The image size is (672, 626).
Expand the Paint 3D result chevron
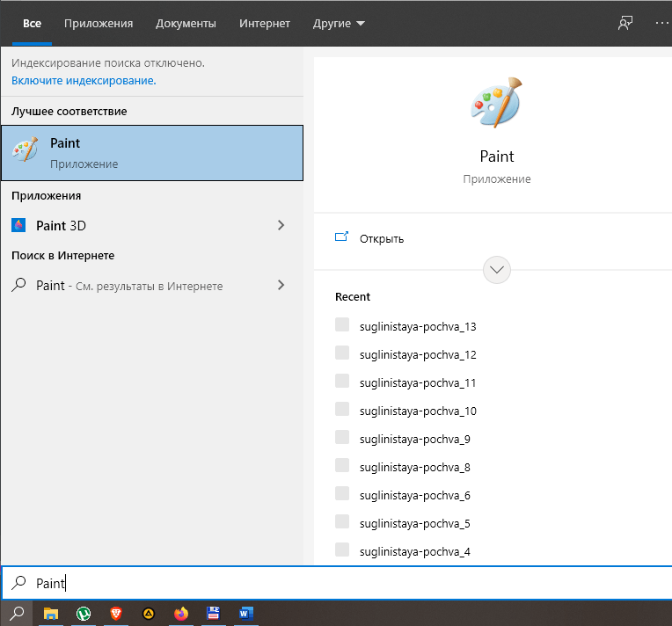click(x=281, y=225)
